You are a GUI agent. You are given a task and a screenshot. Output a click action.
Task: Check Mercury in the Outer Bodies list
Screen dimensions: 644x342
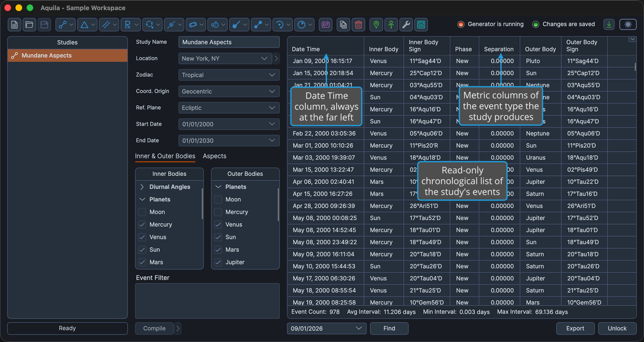pos(218,212)
